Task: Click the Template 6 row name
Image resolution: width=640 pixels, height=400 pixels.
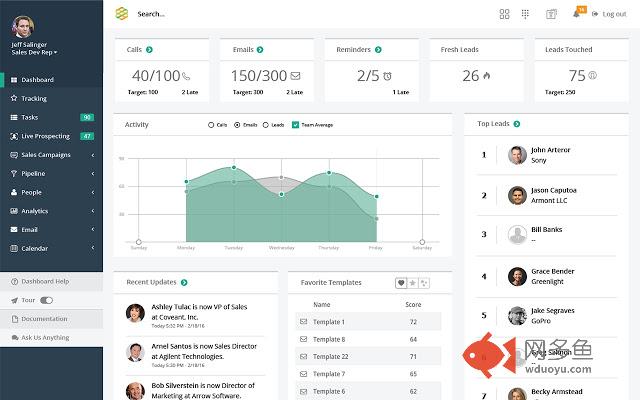Action: (329, 391)
